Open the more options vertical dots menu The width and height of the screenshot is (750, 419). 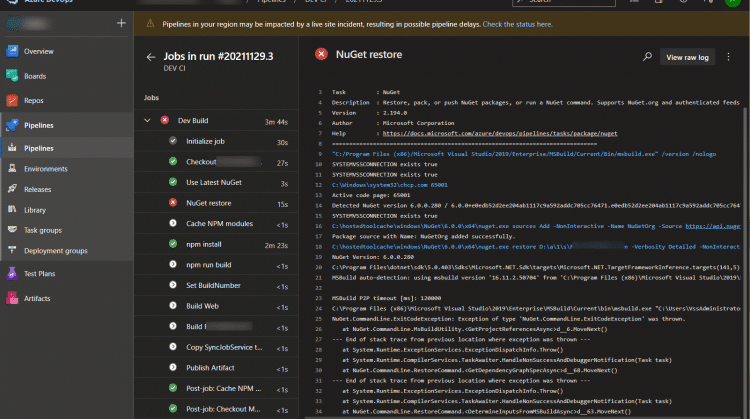(x=728, y=57)
